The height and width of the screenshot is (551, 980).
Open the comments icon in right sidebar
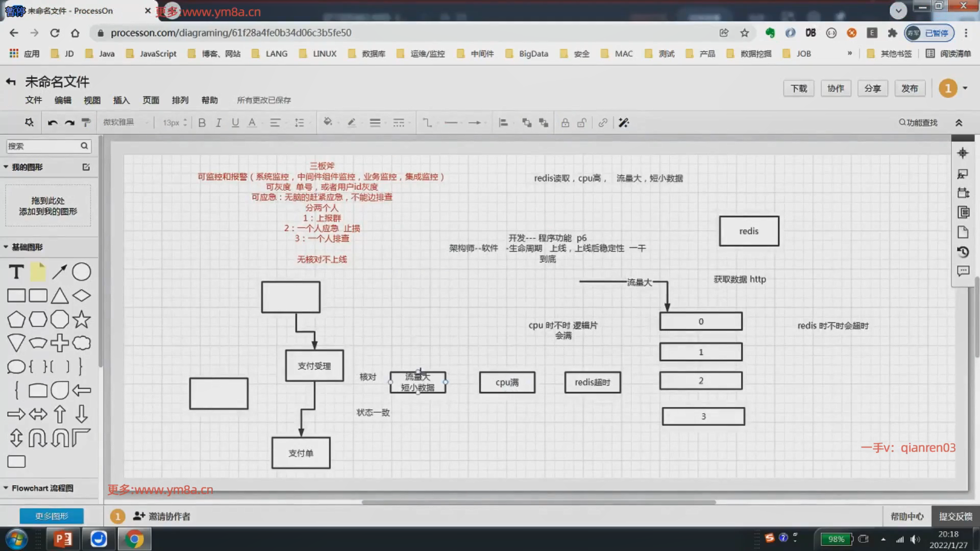[963, 271]
